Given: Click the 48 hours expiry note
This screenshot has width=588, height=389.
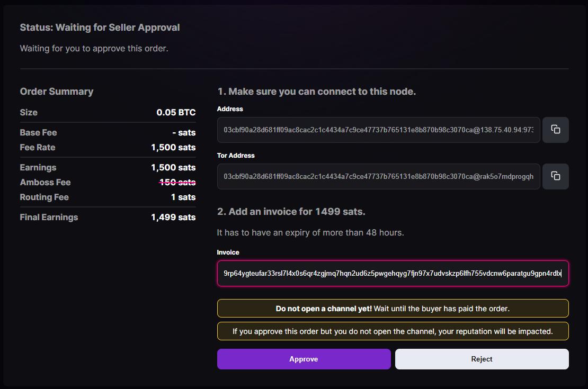Looking at the screenshot, I should tap(310, 232).
